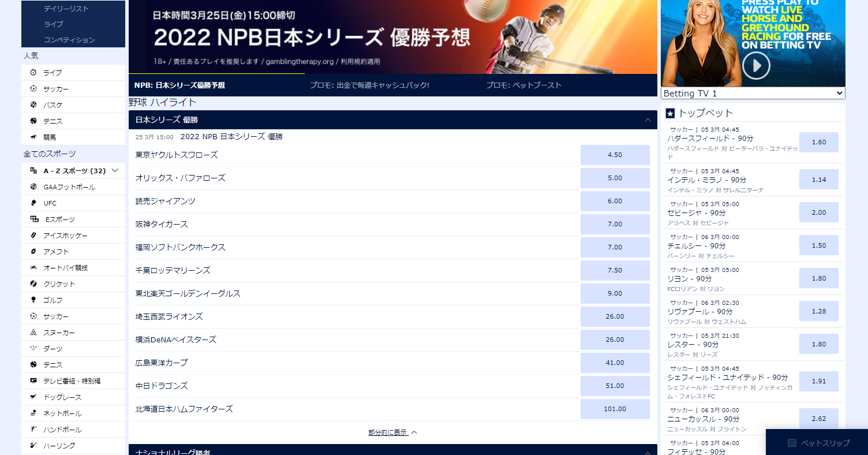This screenshot has height=455, width=868.
Task: Pick リヨン - 90分 odds 1.80
Action: click(x=819, y=278)
